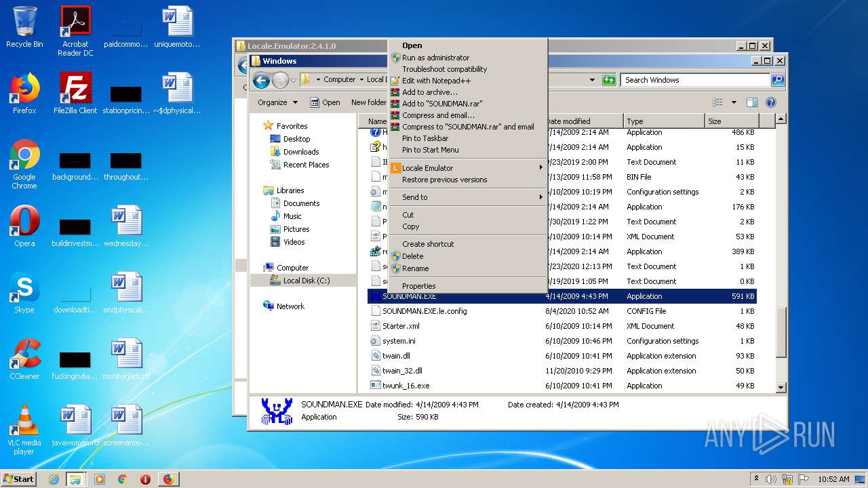Click Opera icon in taskbar
The image size is (868, 488).
145,479
